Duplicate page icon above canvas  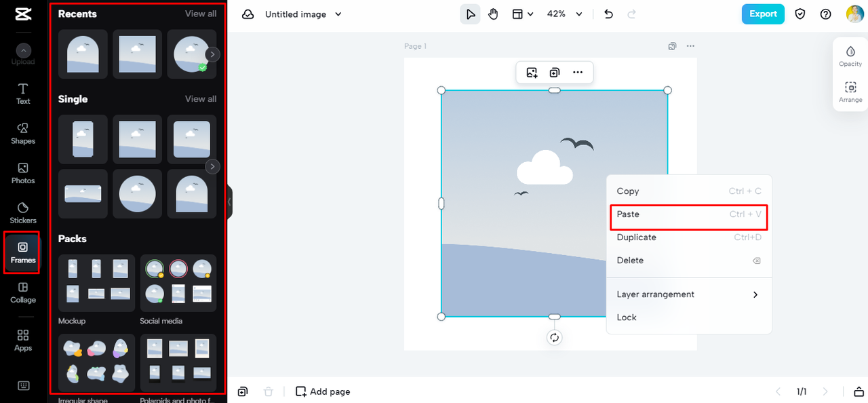pyautogui.click(x=672, y=46)
